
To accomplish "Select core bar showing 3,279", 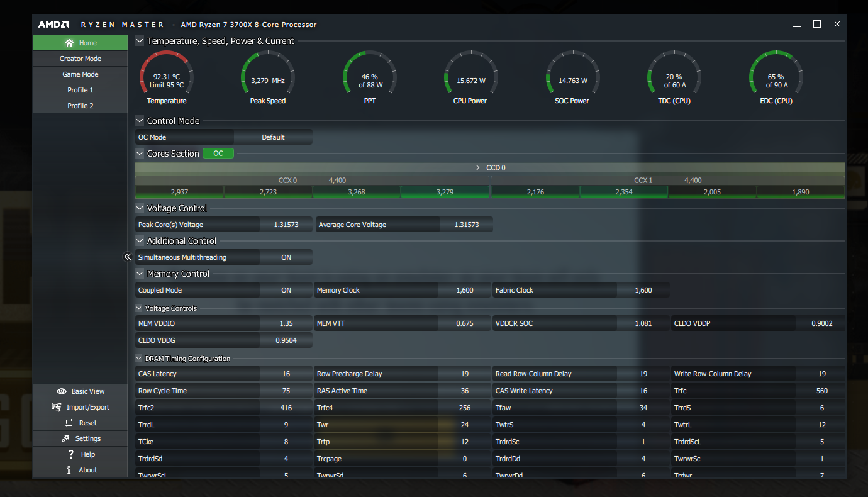I will point(445,192).
